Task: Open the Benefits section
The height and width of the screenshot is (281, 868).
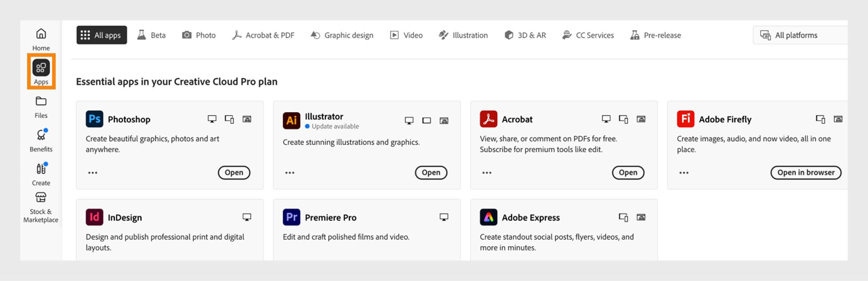Action: [41, 141]
